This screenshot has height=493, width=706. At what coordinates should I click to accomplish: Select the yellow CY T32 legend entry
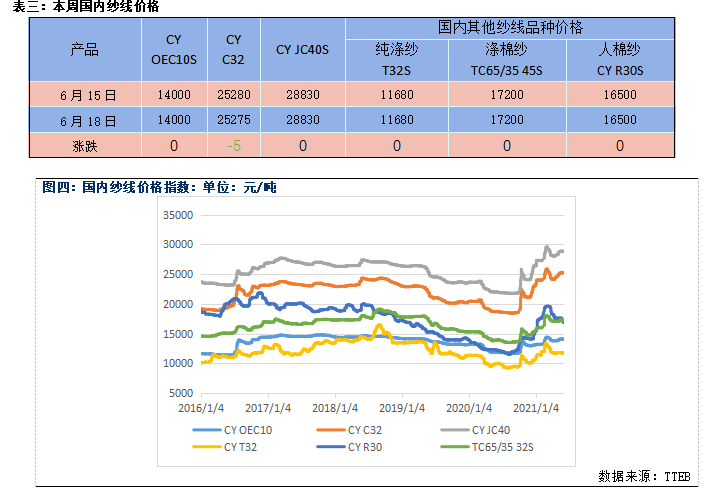tap(231, 446)
